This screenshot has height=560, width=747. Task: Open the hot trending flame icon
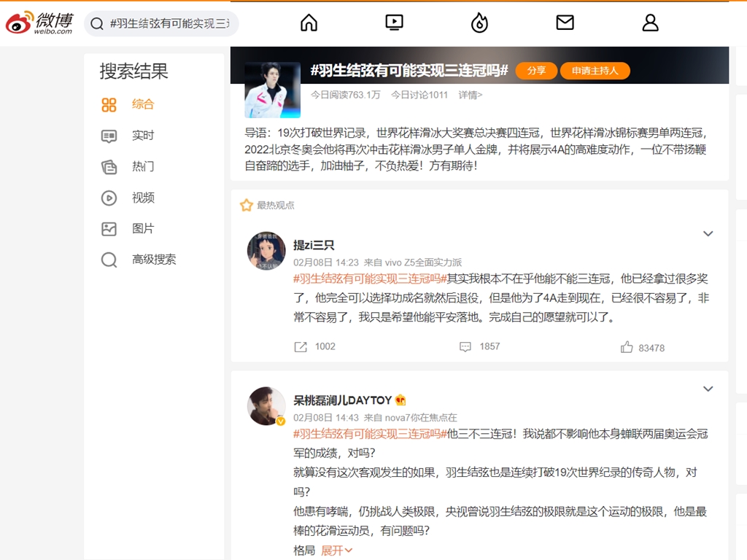tap(479, 23)
